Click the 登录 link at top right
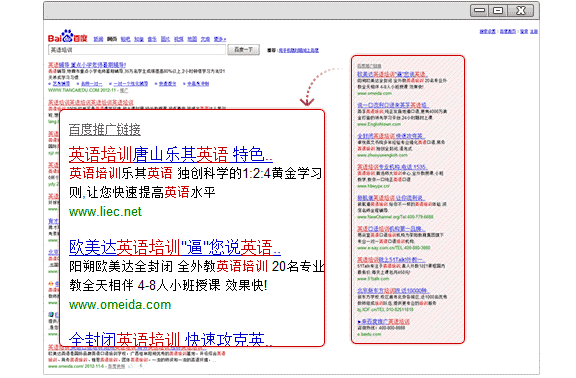 click(524, 32)
